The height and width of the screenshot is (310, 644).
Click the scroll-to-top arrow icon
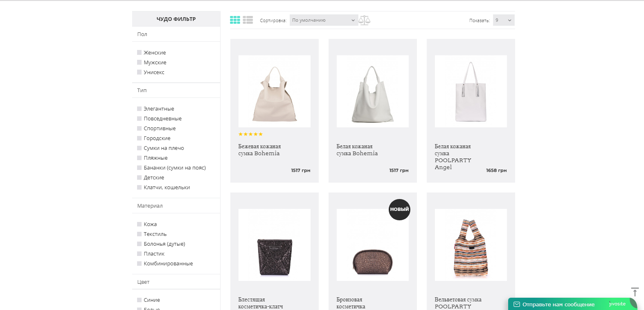tap(635, 292)
